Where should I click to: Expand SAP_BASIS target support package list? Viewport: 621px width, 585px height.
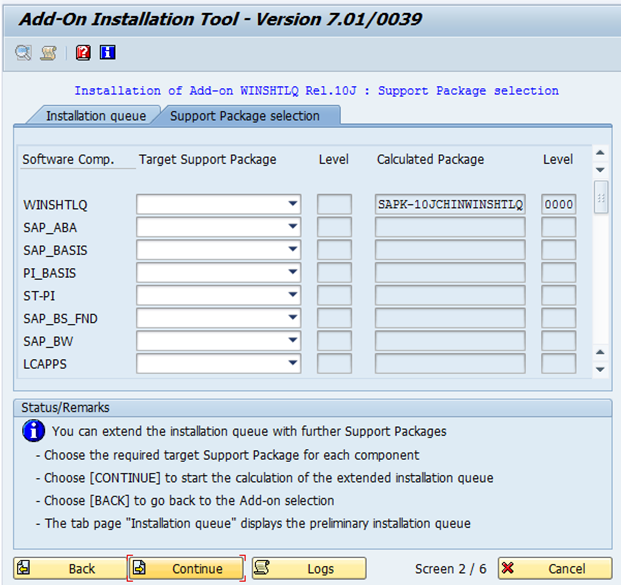click(293, 250)
